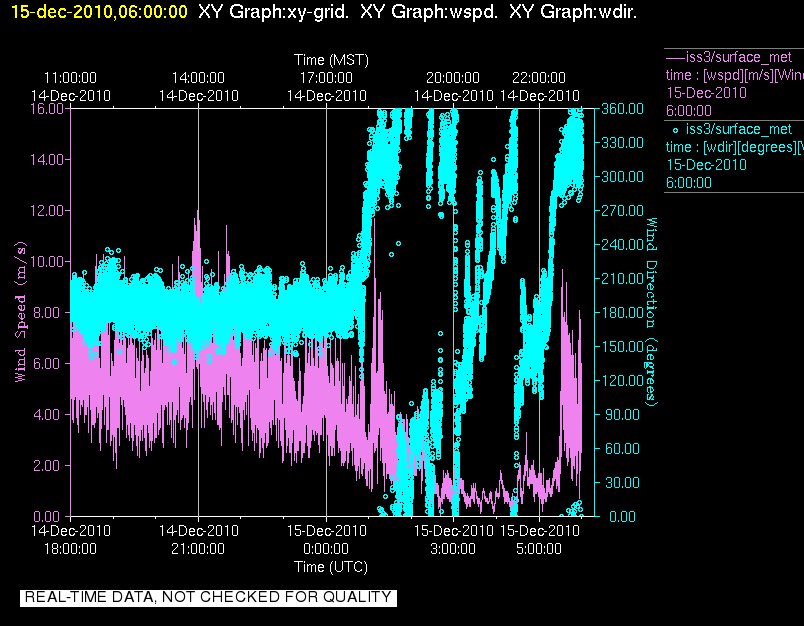Screen dimensions: 804x626
Task: Click the cyan "0.00" wind direction tick
Action: (x=622, y=516)
